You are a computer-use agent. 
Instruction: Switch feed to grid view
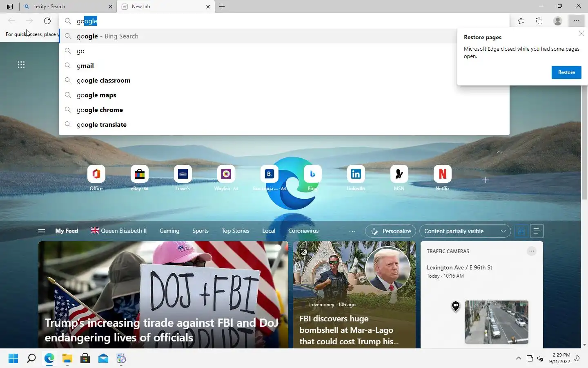click(x=521, y=231)
